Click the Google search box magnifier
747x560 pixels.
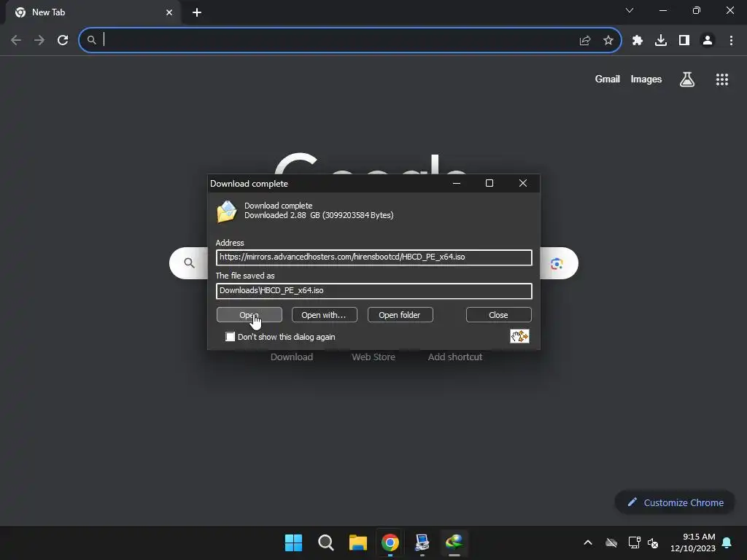click(189, 263)
